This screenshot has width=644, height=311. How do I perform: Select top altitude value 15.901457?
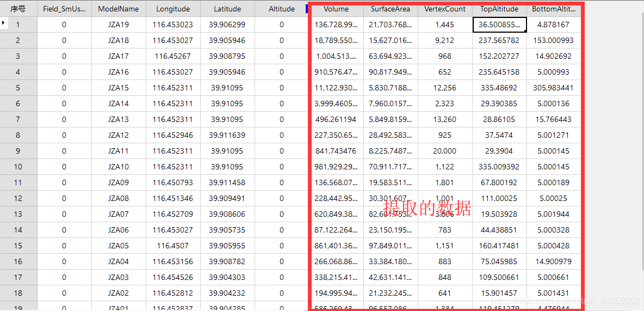499,294
